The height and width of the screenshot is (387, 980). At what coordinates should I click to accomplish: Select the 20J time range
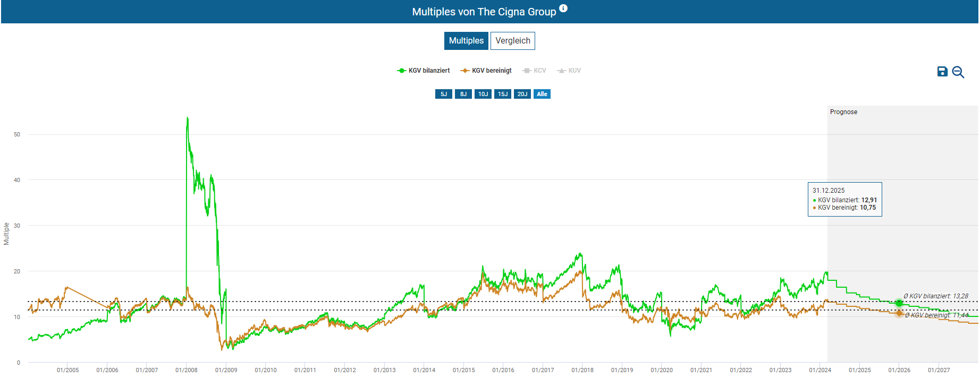pos(522,94)
